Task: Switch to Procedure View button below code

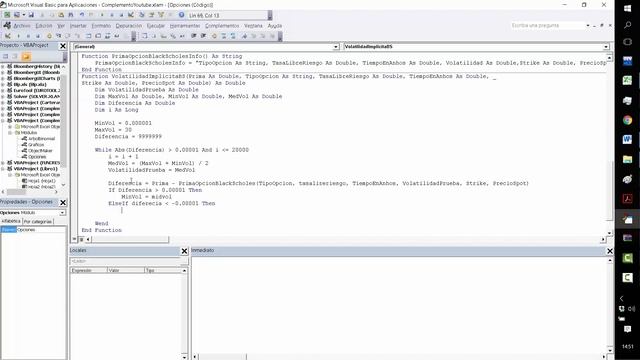Action: point(75,239)
